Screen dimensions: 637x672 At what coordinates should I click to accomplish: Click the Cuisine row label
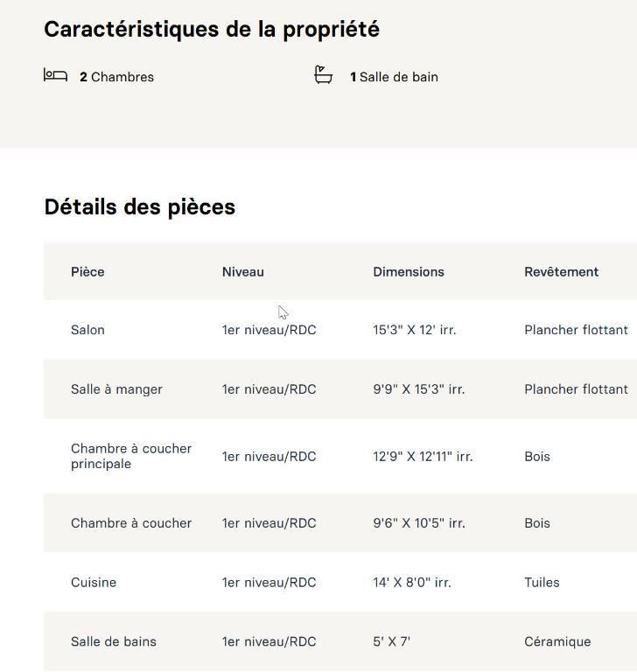click(x=94, y=583)
